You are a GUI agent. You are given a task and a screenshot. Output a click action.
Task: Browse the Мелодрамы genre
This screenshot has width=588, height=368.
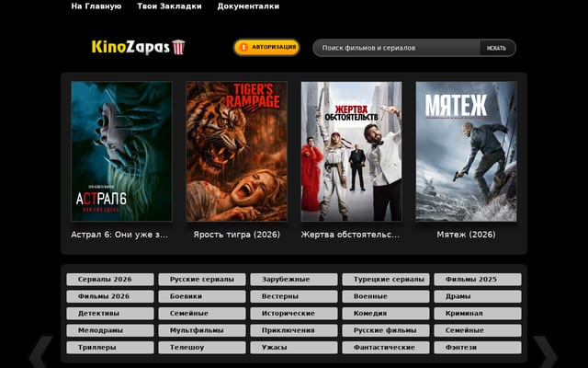[x=110, y=330]
